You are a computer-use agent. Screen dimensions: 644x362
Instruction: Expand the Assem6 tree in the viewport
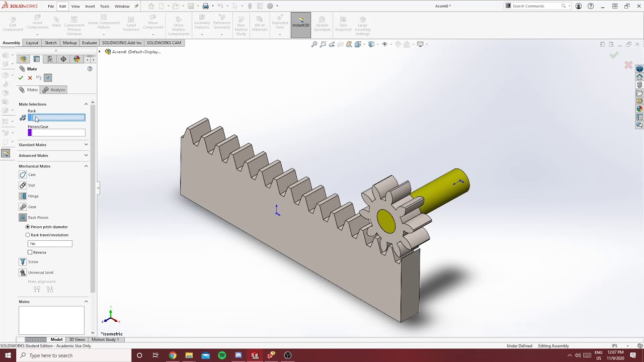[100, 52]
